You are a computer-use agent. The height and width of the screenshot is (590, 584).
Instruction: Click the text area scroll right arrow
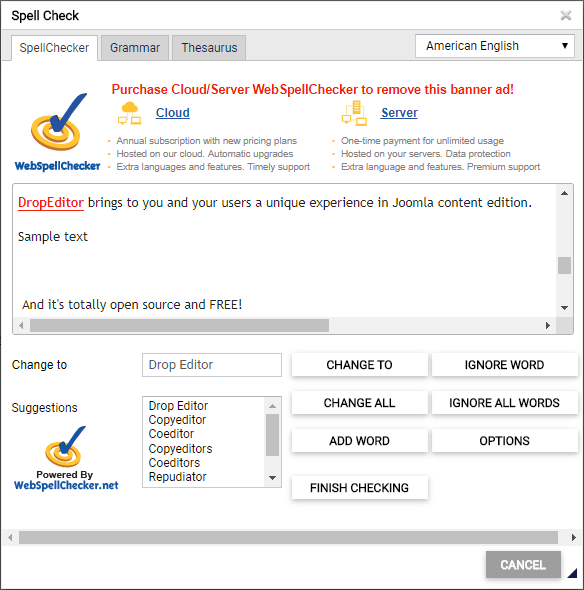548,325
